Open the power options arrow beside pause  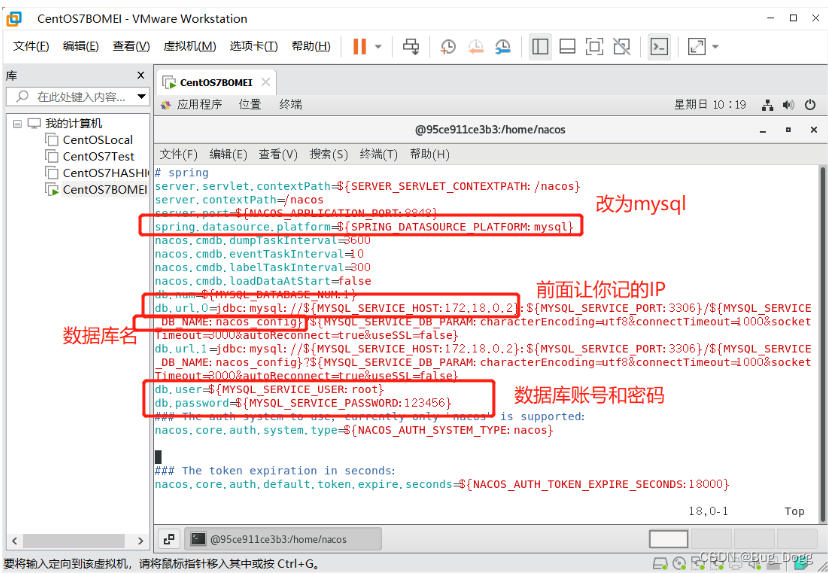pos(378,46)
